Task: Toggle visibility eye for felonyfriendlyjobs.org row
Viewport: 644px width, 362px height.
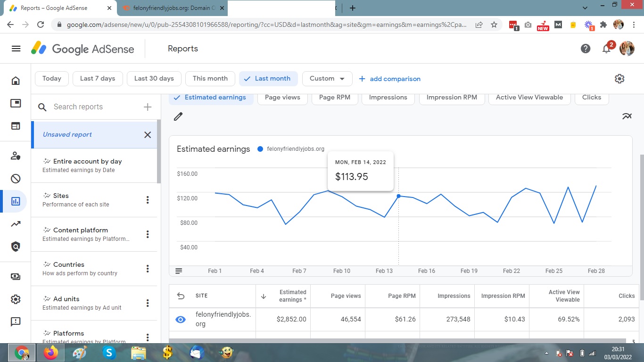Action: 181,320
